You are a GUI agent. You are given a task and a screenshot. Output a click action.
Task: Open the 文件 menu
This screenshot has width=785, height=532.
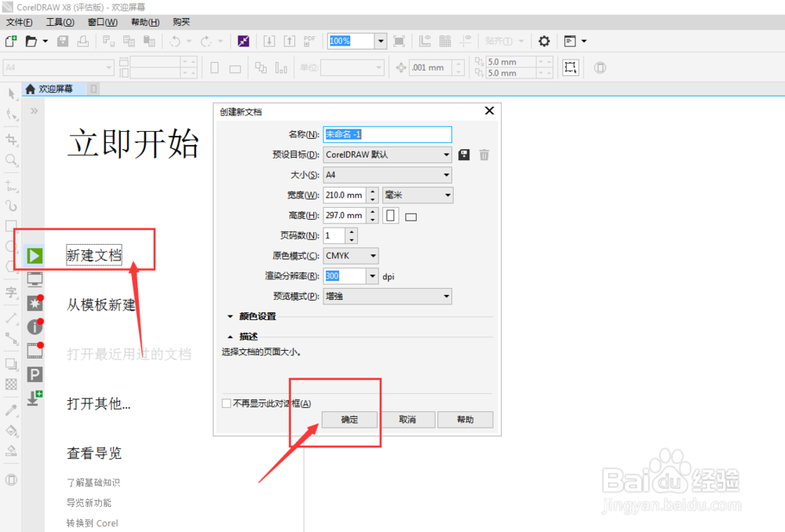click(18, 21)
